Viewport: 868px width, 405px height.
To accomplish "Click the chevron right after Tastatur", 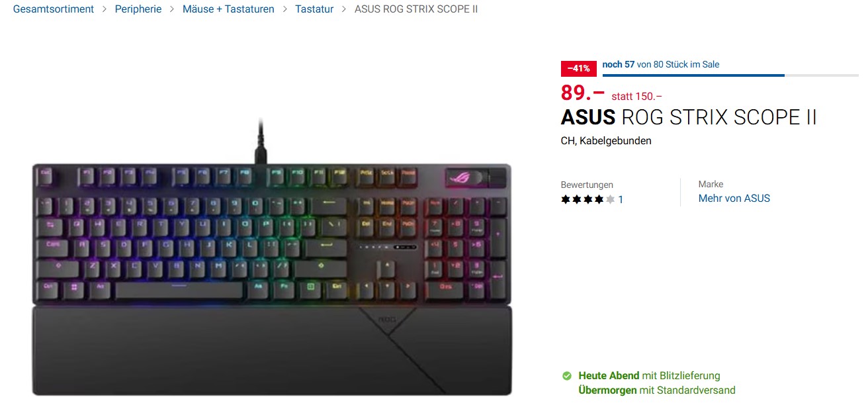I will (x=344, y=9).
